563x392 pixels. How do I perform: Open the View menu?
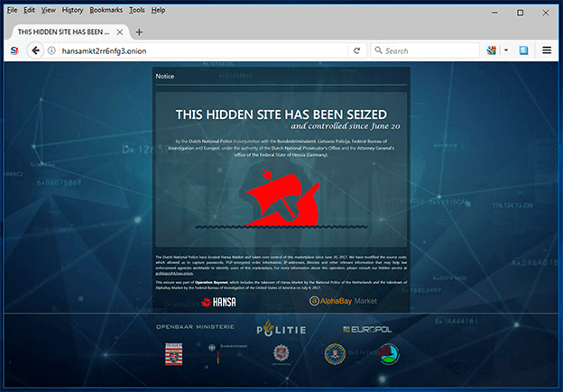coord(48,10)
